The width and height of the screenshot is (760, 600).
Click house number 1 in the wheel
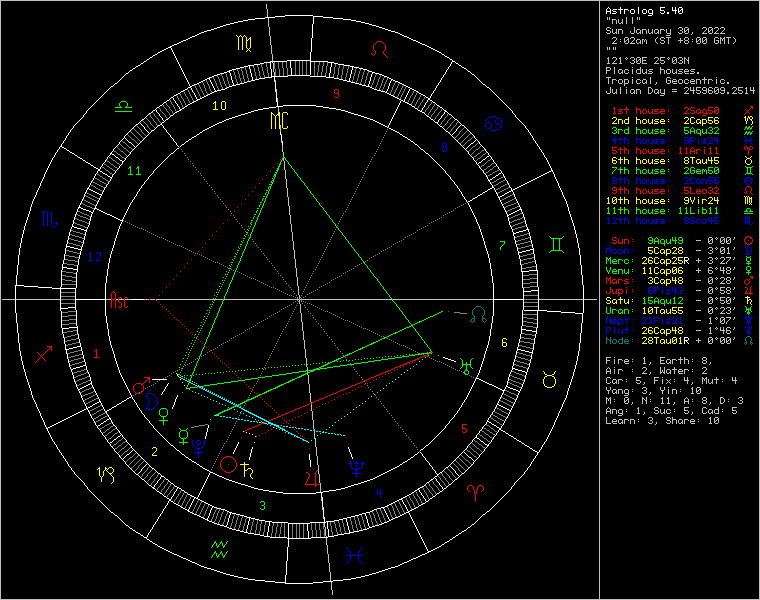96,354
